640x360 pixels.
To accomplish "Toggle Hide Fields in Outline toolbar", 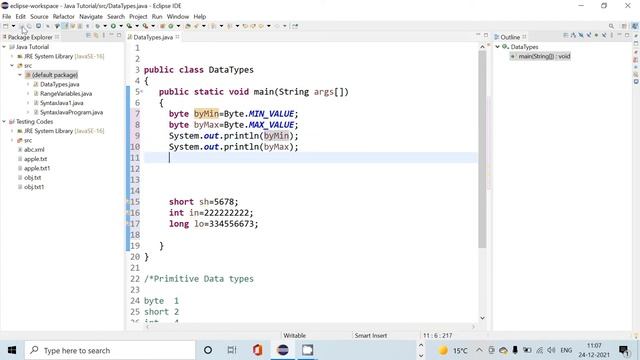I will click(581, 36).
